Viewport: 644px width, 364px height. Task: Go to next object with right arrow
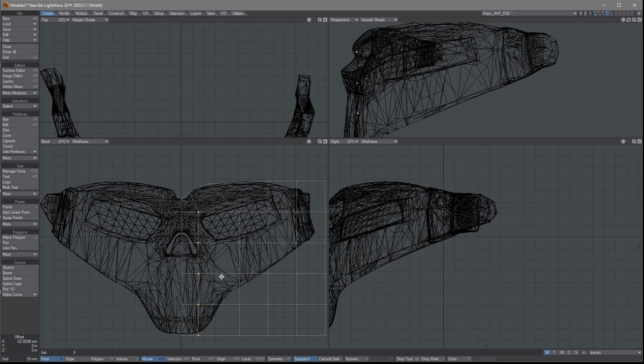click(585, 13)
